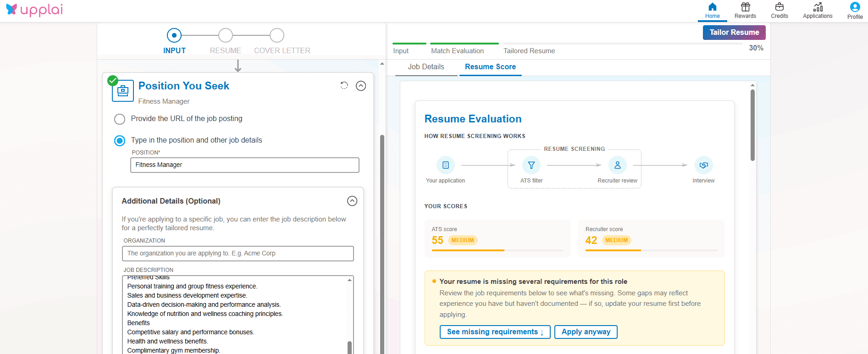Click the Job Description scrollbar up arrow
Screen dimensions: 868x354
[350, 280]
